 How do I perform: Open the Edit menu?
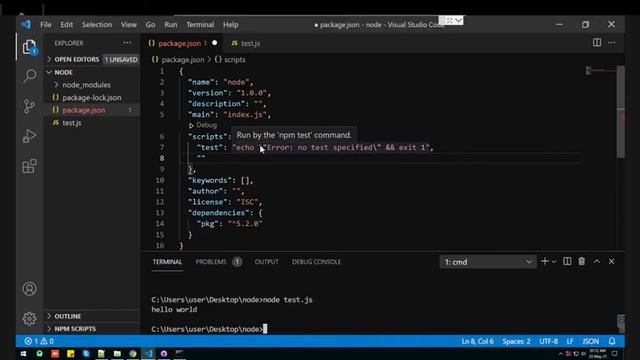(x=67, y=24)
